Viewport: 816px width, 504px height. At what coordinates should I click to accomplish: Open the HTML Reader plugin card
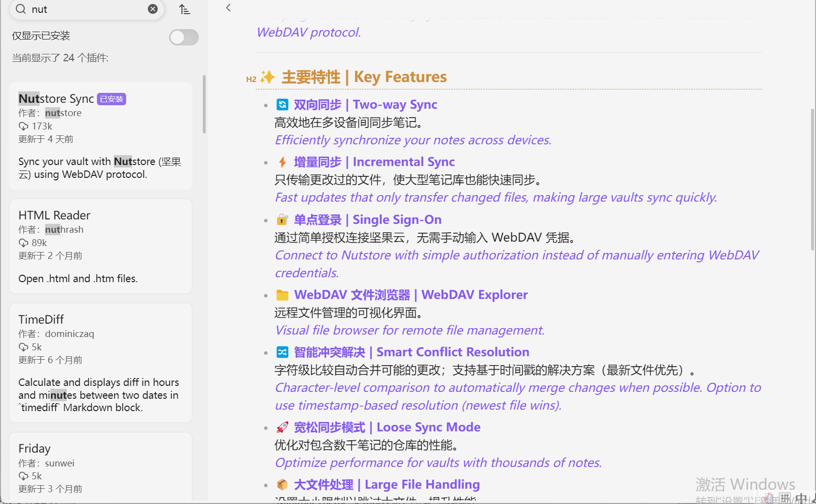click(x=100, y=247)
